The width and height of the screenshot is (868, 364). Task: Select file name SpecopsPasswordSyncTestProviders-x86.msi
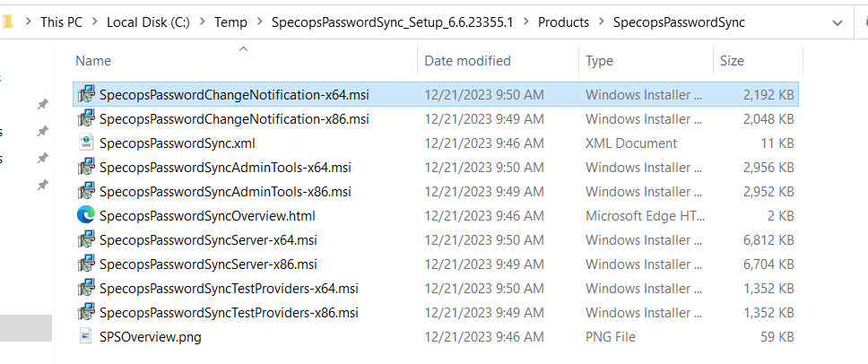tap(229, 313)
